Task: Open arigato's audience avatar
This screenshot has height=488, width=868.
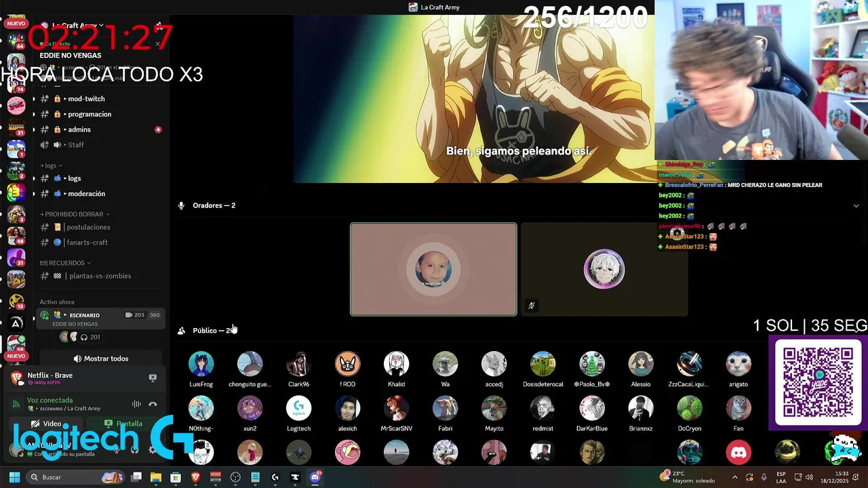Action: 738,364
